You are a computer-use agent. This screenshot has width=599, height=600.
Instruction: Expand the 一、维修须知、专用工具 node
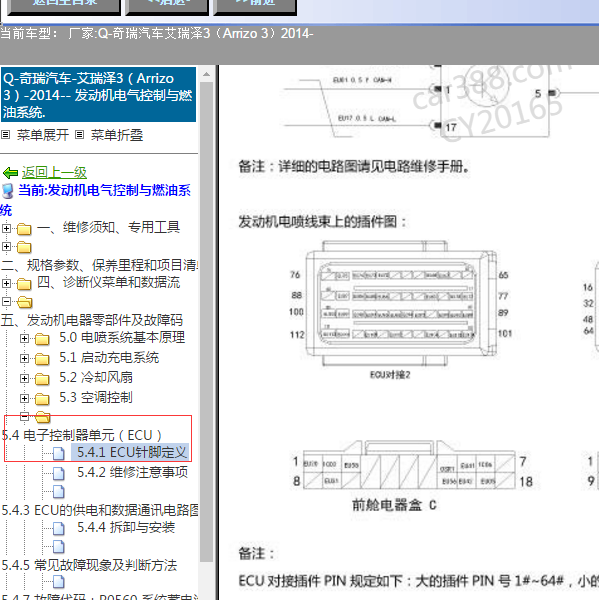(x=6, y=228)
